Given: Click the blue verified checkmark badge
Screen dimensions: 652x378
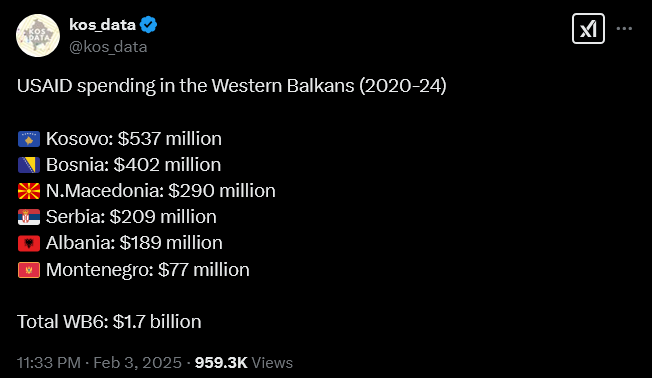Looking at the screenshot, I should (x=148, y=25).
